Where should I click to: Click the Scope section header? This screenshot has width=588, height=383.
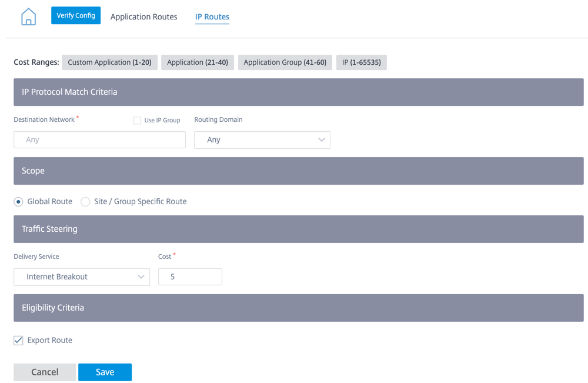tap(299, 171)
